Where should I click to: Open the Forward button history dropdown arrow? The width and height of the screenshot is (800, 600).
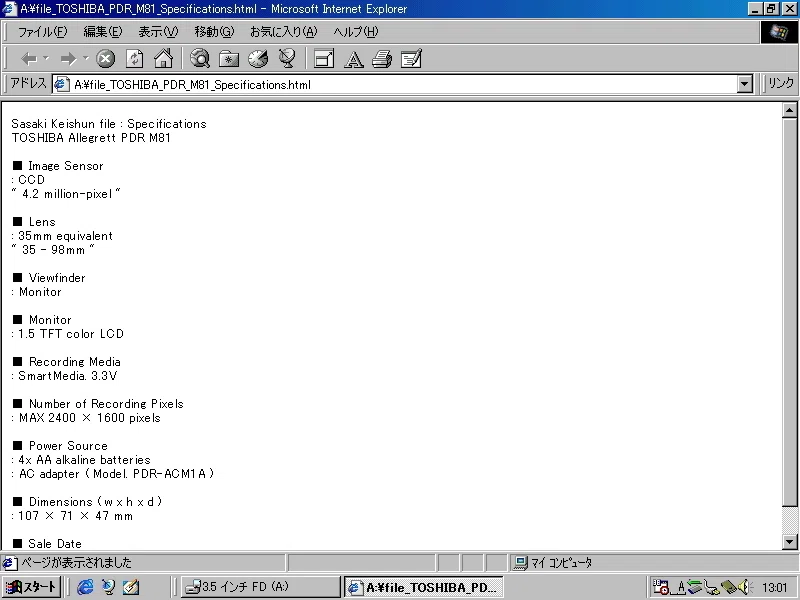click(x=86, y=59)
